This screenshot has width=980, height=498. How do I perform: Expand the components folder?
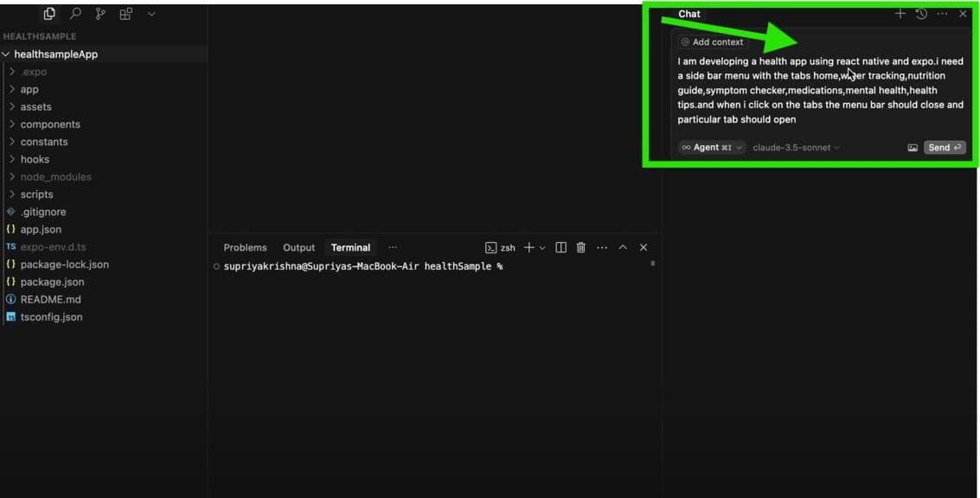click(x=50, y=124)
